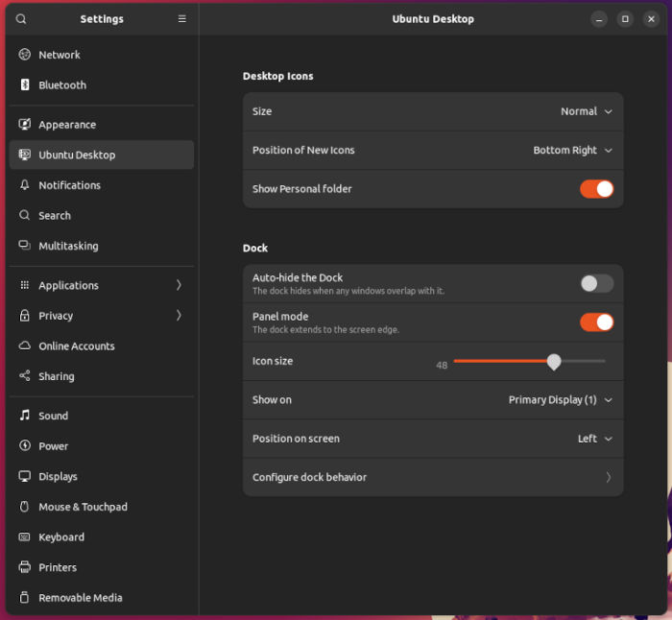Open Multitasking settings page
Viewport: 672px width, 620px height.
coord(102,246)
